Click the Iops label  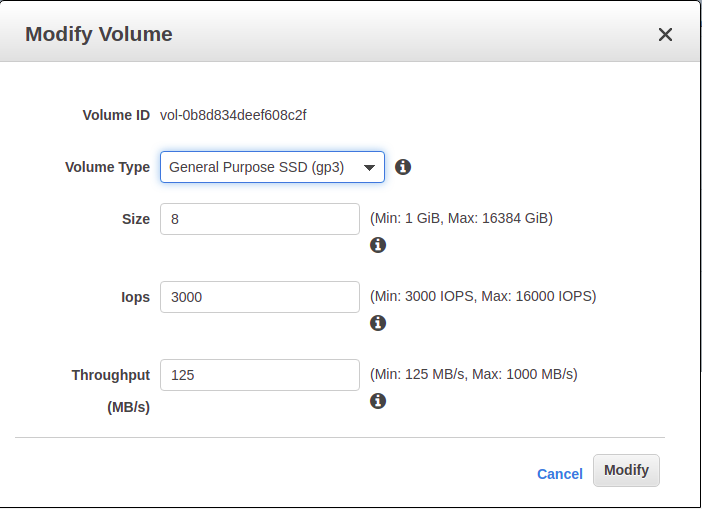135,297
